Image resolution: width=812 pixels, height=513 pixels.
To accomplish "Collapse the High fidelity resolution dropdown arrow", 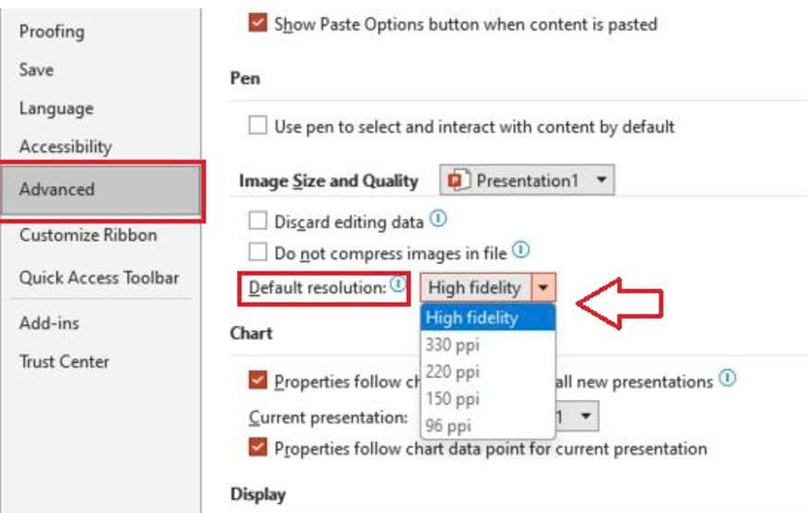I will click(x=543, y=287).
